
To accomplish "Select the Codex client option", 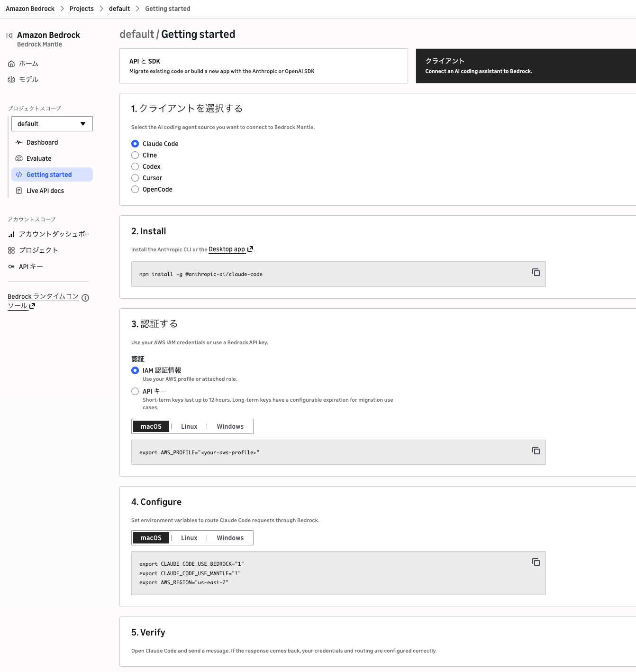I will 135,166.
